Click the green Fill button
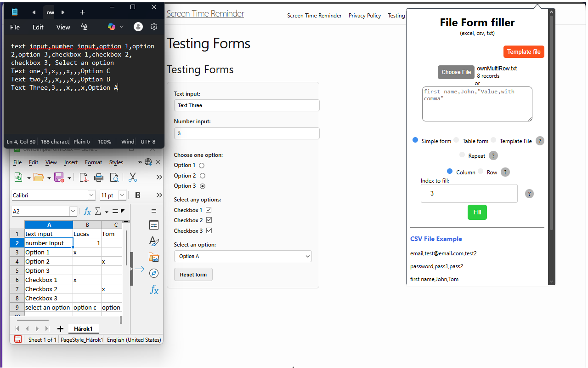The height and width of the screenshot is (368, 588). pos(477,212)
